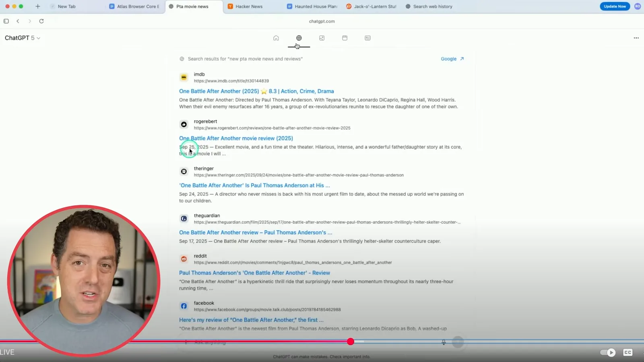Click the theringer favicon
This screenshot has width=644, height=362.
coord(184,171)
